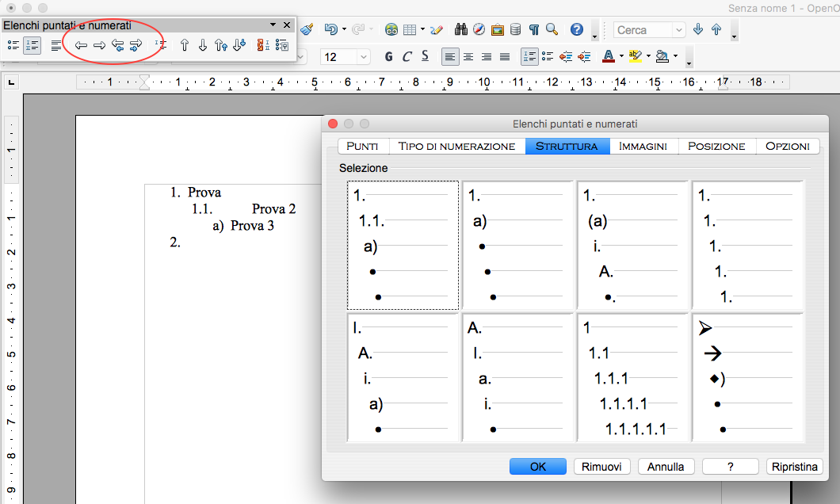840x504 pixels.
Task: Toggle numbering in Elenchi puntati floating toolbar
Action: tap(32, 45)
